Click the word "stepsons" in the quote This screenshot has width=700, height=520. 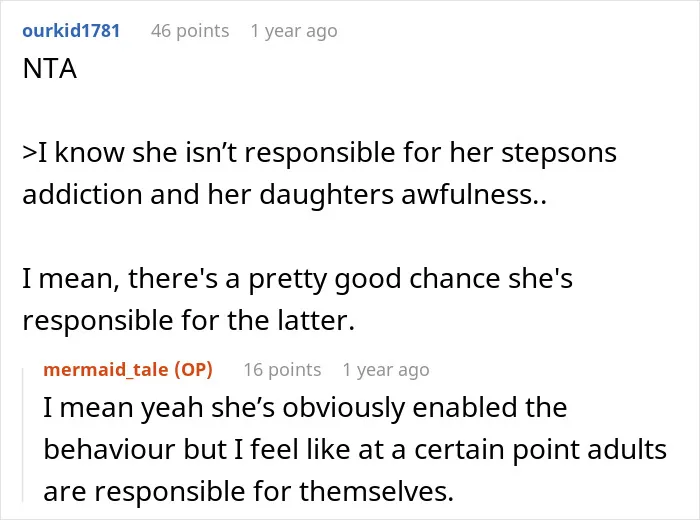559,154
